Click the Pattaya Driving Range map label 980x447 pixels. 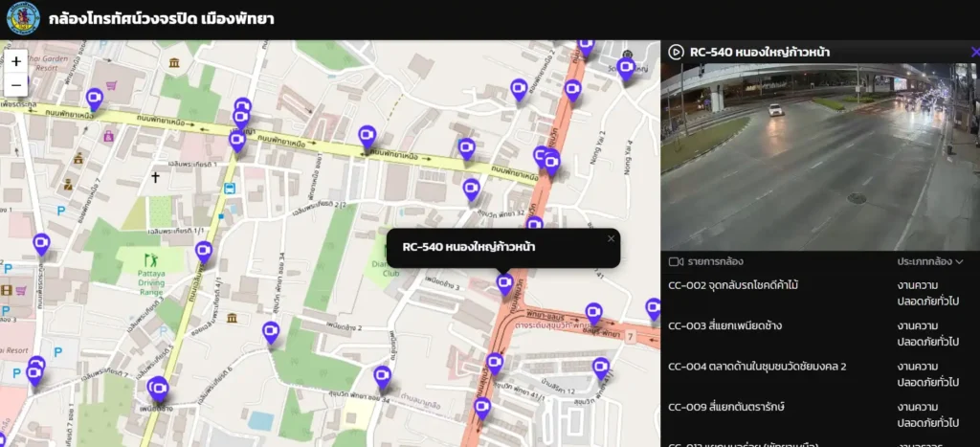150,282
